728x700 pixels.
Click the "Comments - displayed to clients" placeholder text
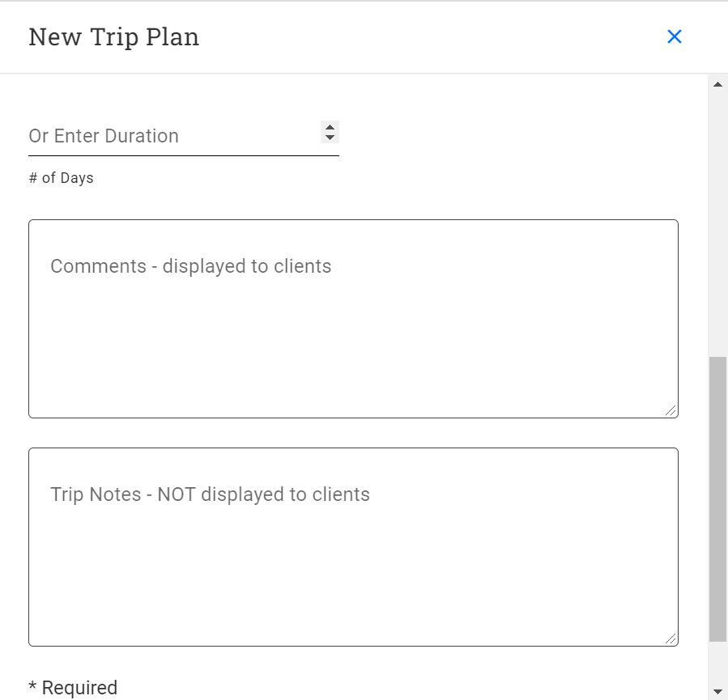tap(191, 266)
